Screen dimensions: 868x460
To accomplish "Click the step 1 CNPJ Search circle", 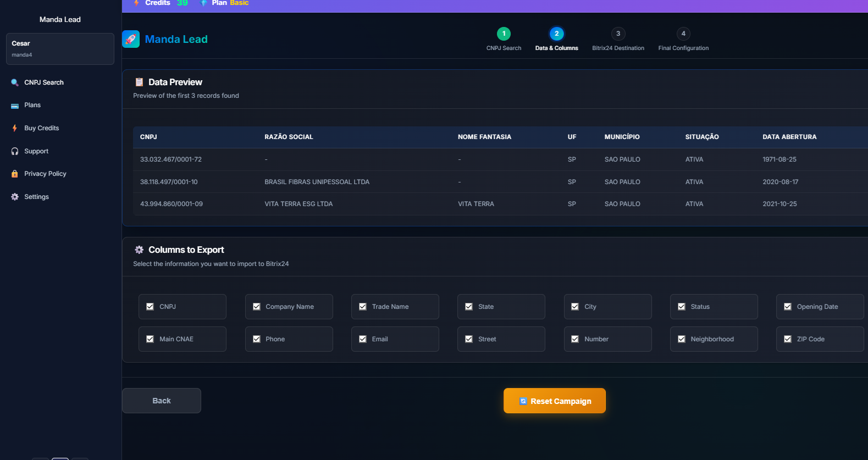I will pyautogui.click(x=504, y=34).
